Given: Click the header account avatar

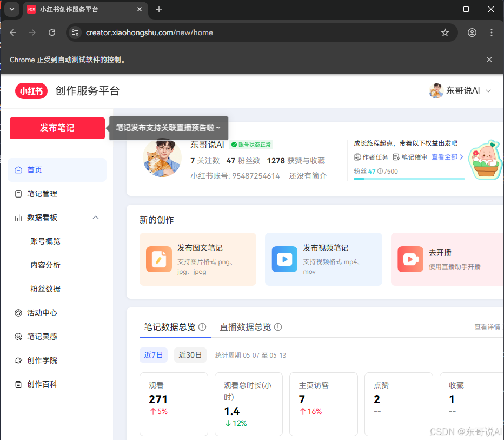Looking at the screenshot, I should (436, 91).
